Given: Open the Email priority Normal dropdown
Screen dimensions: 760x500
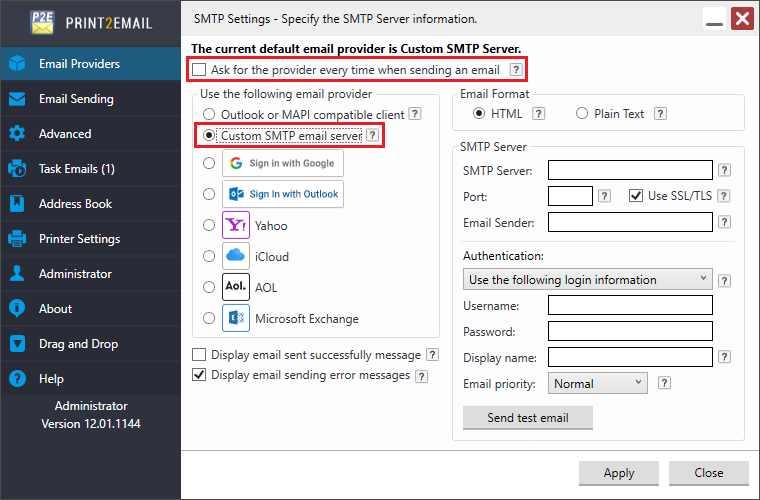Looking at the screenshot, I should (598, 383).
